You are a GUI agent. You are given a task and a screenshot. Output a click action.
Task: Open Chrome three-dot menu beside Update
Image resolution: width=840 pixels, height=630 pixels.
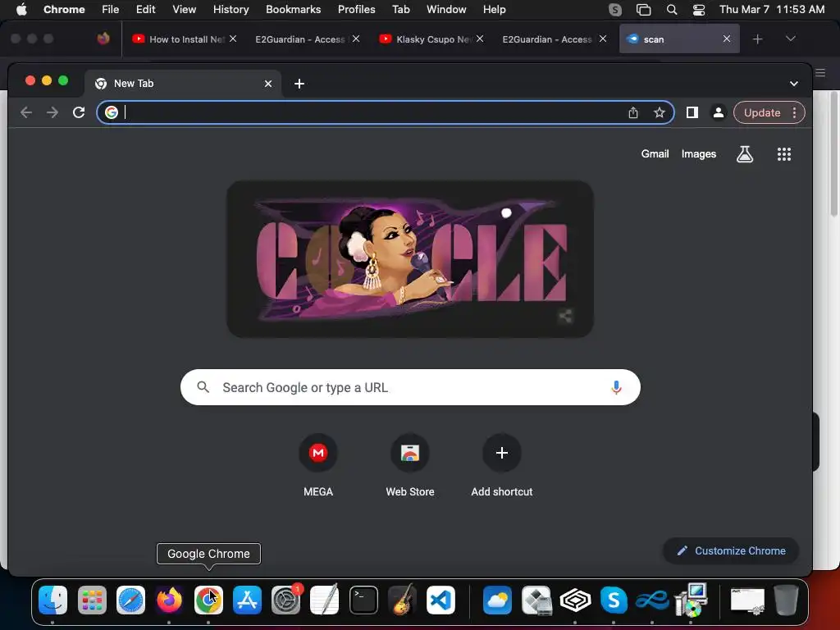click(x=794, y=112)
